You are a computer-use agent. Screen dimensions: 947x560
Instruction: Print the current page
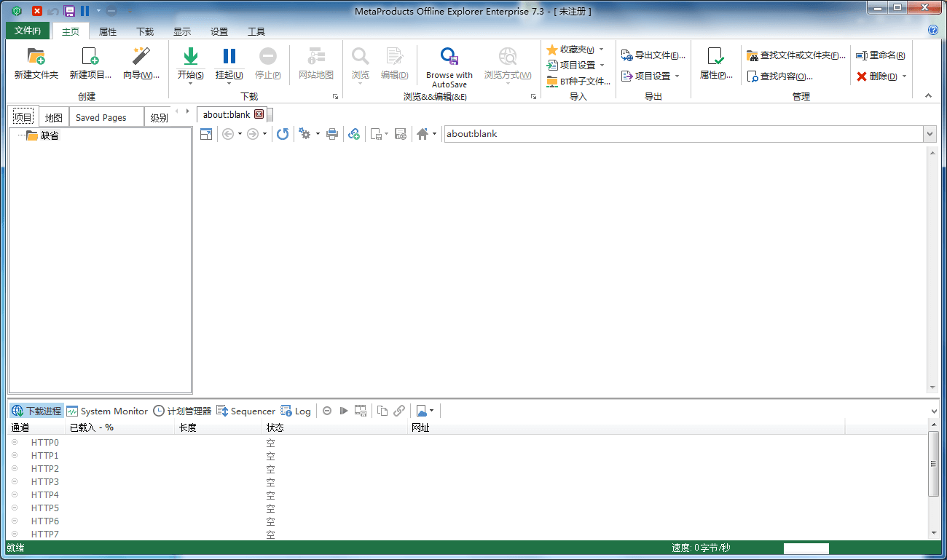pyautogui.click(x=332, y=134)
